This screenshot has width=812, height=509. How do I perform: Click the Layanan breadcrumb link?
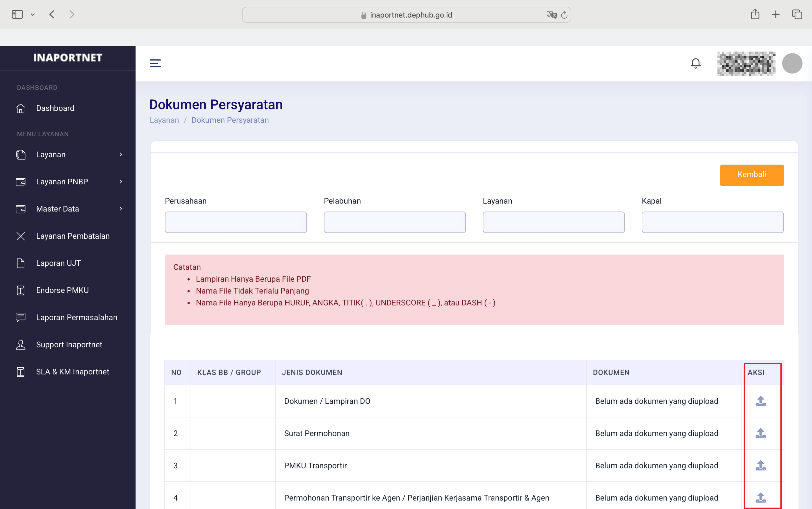[x=164, y=120]
